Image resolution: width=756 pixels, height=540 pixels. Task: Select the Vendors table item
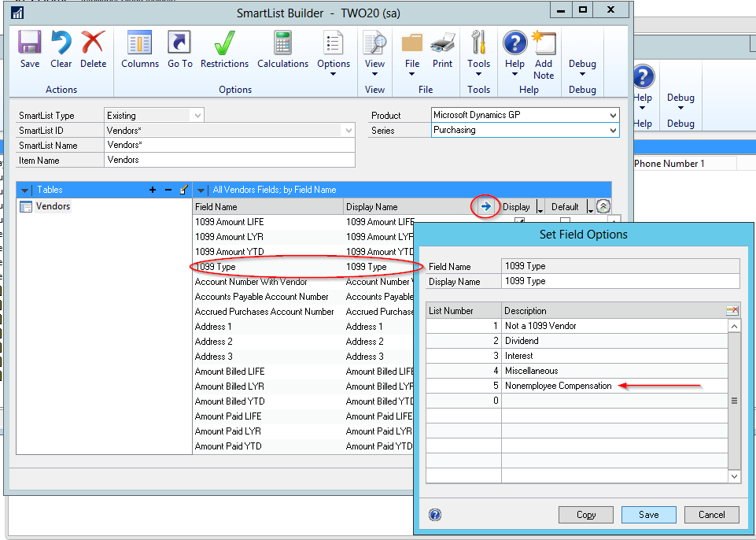[x=53, y=206]
